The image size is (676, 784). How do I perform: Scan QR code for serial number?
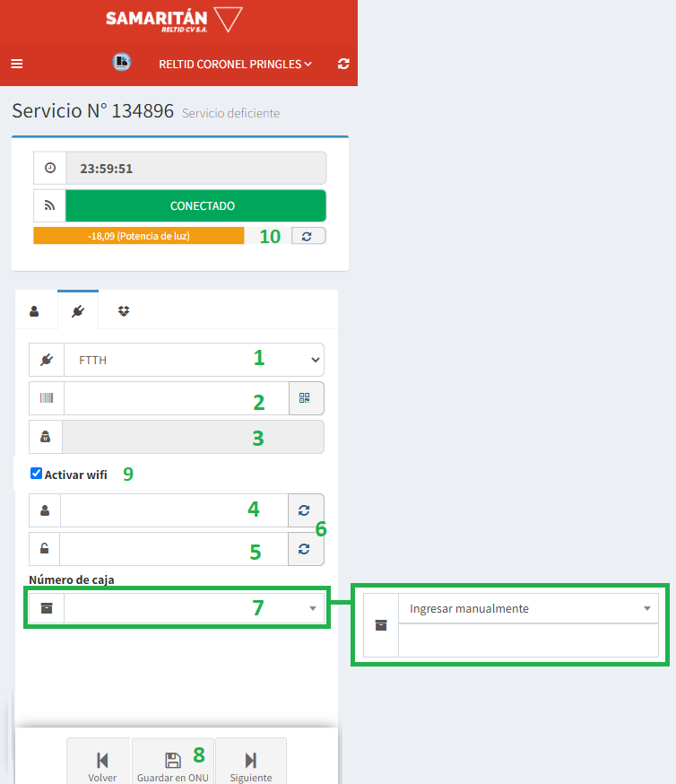(306, 398)
